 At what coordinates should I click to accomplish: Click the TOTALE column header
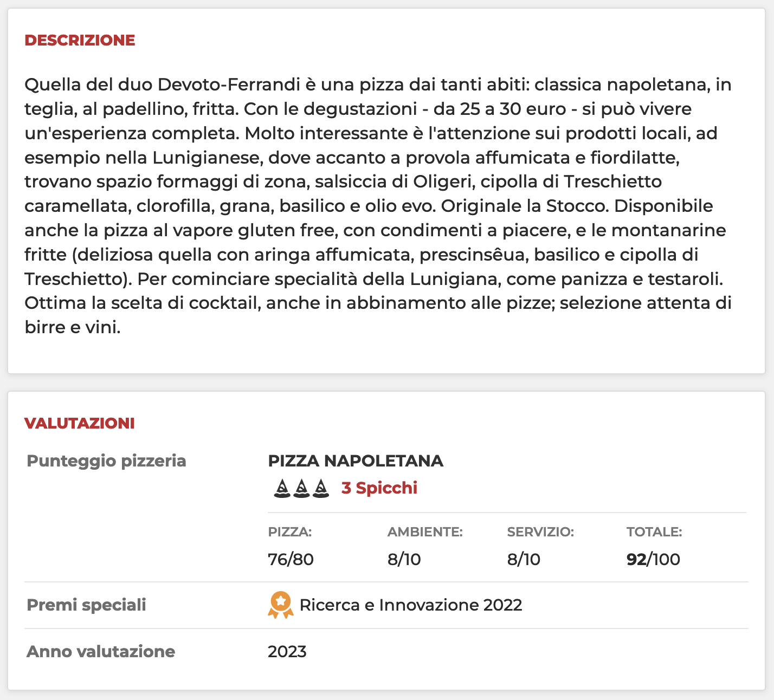[x=654, y=532]
